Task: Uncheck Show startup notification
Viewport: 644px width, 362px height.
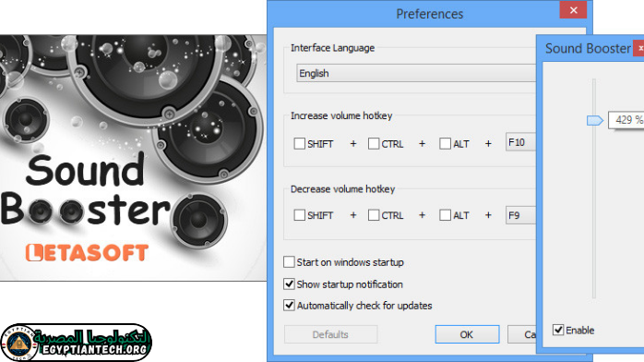Action: (289, 284)
